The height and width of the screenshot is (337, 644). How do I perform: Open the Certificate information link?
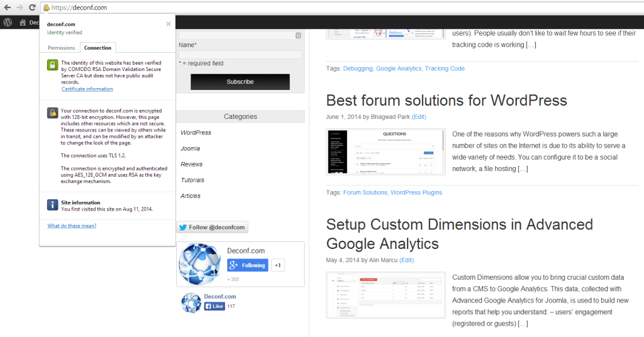coord(87,89)
